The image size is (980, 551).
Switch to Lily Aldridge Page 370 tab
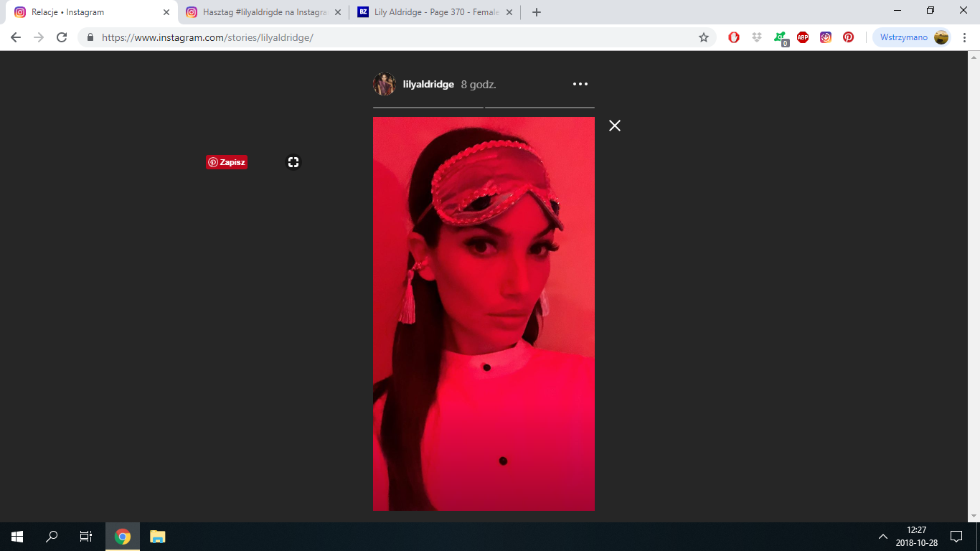(x=436, y=12)
